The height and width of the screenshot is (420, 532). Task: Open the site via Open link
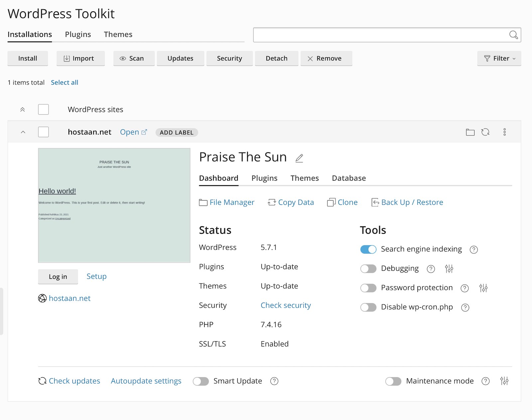pyautogui.click(x=129, y=132)
